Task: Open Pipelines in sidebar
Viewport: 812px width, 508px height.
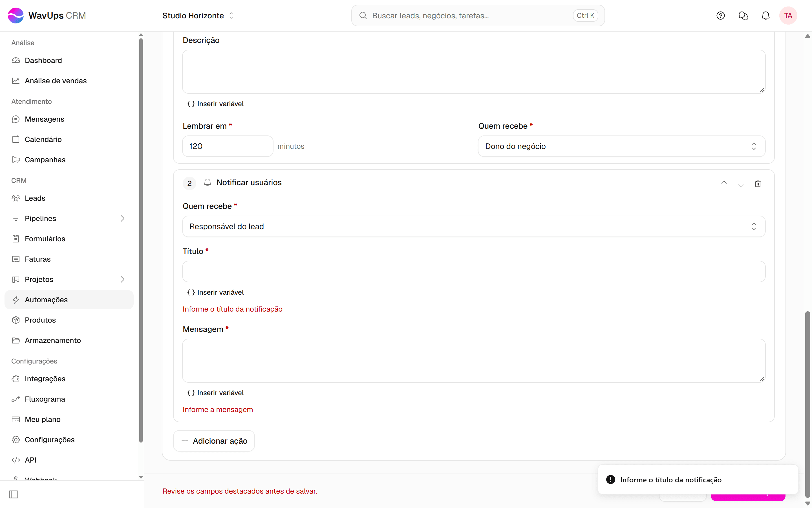Action: 69,218
